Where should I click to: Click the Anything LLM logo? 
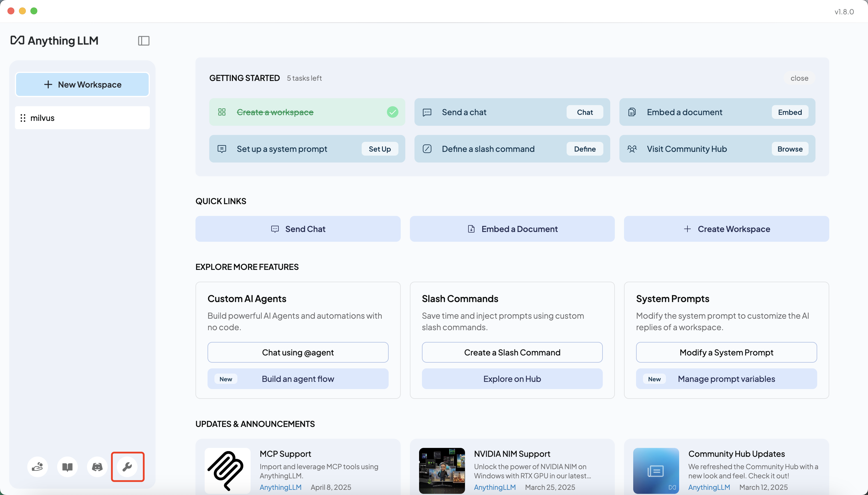(x=54, y=40)
